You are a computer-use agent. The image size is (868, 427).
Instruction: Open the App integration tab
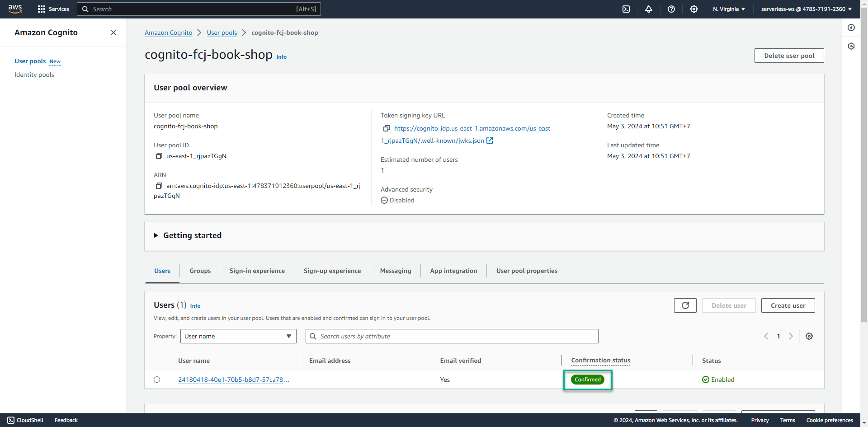coord(453,271)
